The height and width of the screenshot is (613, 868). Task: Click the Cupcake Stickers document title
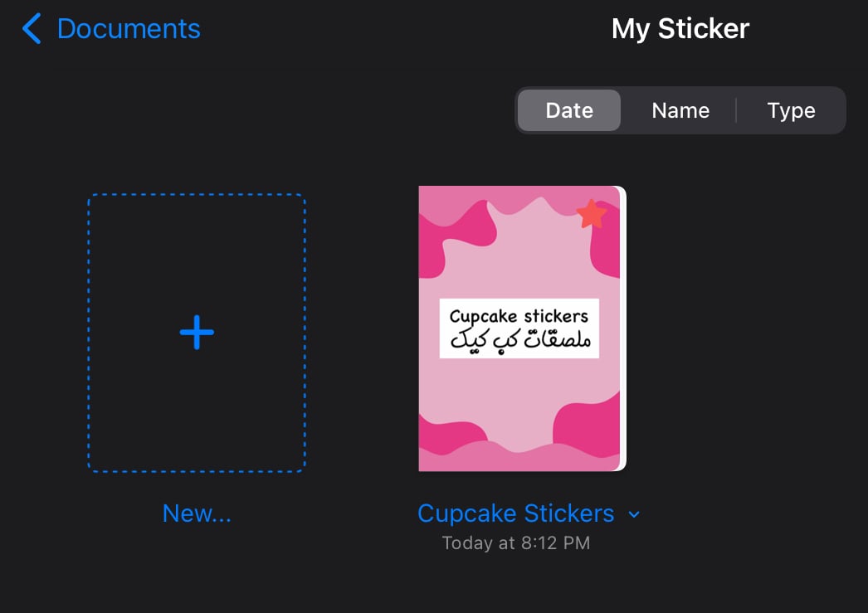pos(515,513)
